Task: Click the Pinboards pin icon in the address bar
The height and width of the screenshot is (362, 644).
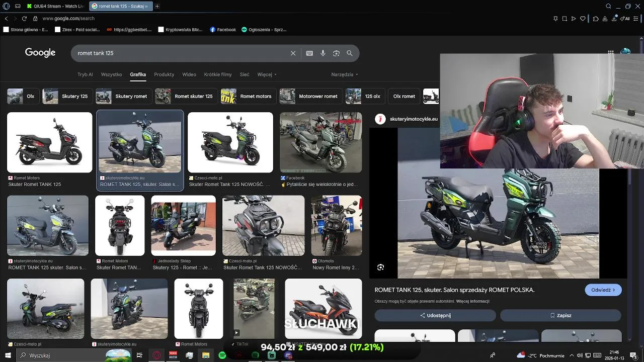Action: click(x=555, y=19)
